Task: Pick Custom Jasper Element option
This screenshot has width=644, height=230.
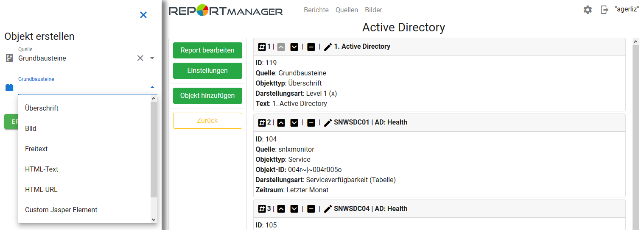Action: tap(84, 210)
